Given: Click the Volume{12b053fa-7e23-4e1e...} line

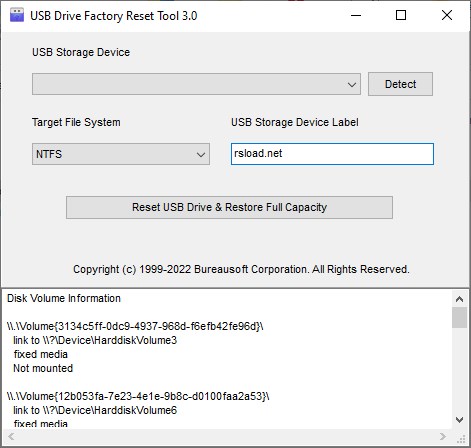Looking at the screenshot, I should point(138,396).
